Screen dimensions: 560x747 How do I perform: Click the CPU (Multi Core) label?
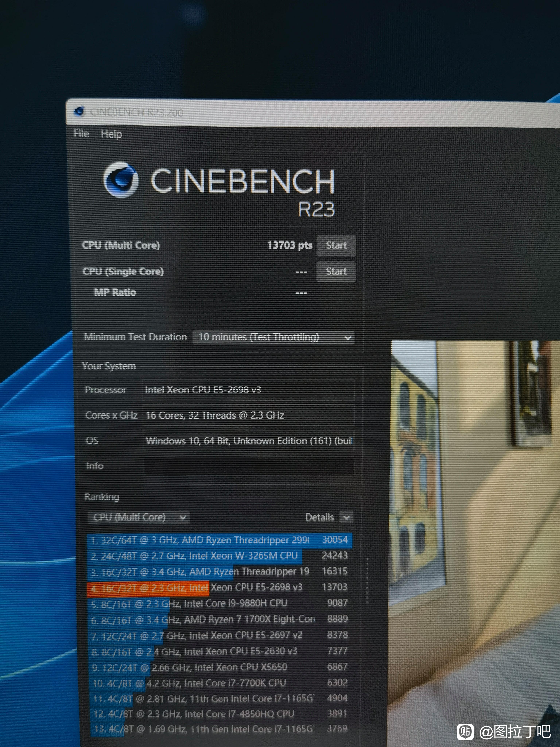(121, 245)
